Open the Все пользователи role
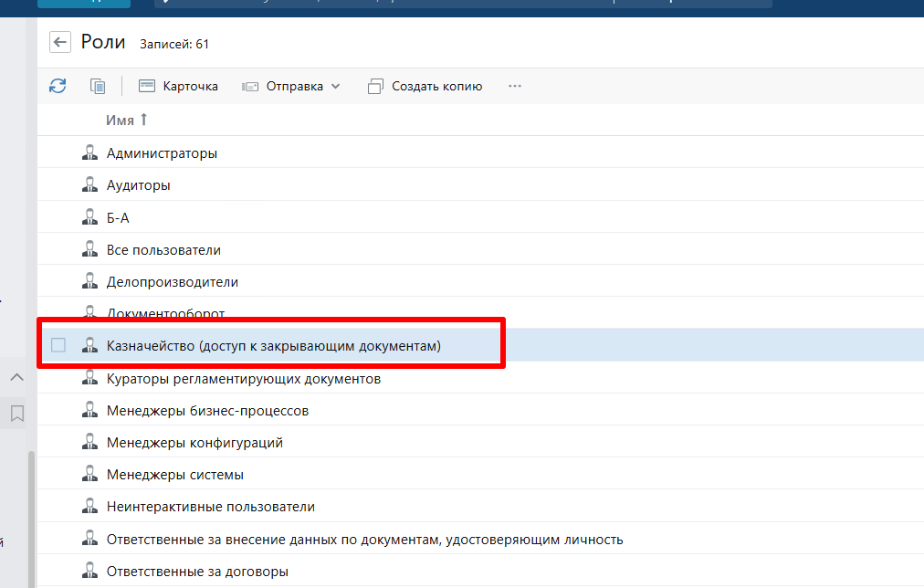 163,250
